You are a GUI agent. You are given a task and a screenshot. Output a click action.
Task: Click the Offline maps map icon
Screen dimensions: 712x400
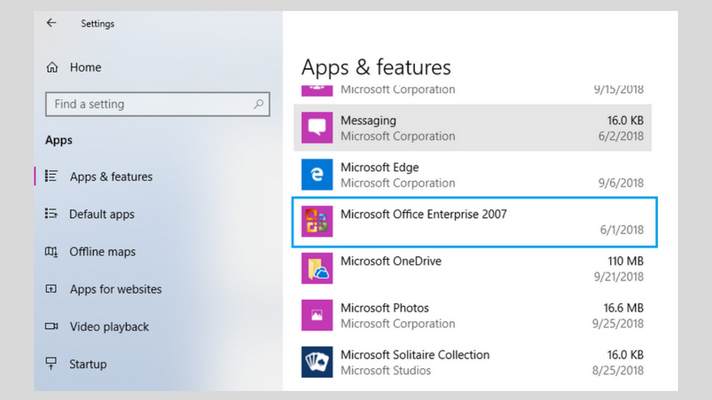tap(51, 251)
